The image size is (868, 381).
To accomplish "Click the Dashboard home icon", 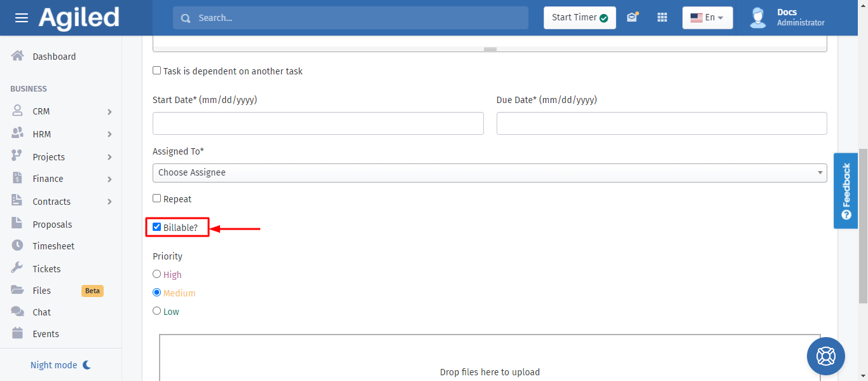I will [x=18, y=56].
